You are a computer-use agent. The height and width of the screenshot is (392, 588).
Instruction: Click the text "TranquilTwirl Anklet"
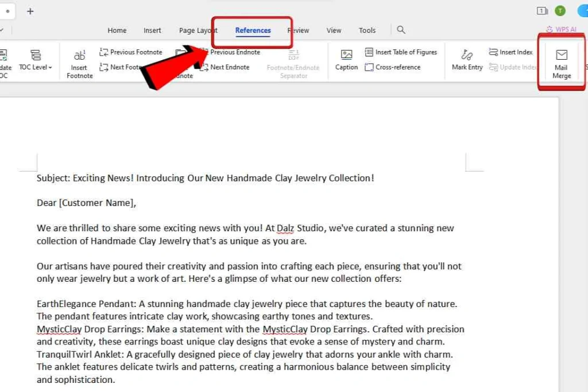(x=80, y=354)
